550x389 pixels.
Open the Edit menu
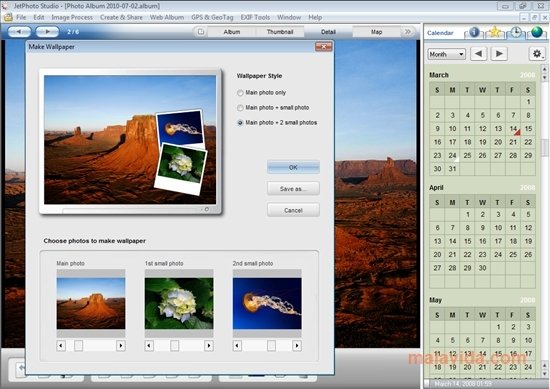click(39, 17)
